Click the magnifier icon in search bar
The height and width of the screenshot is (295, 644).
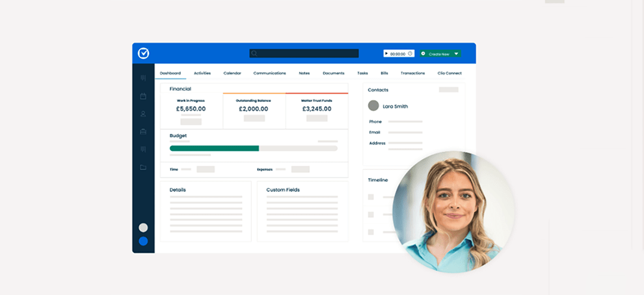click(254, 53)
